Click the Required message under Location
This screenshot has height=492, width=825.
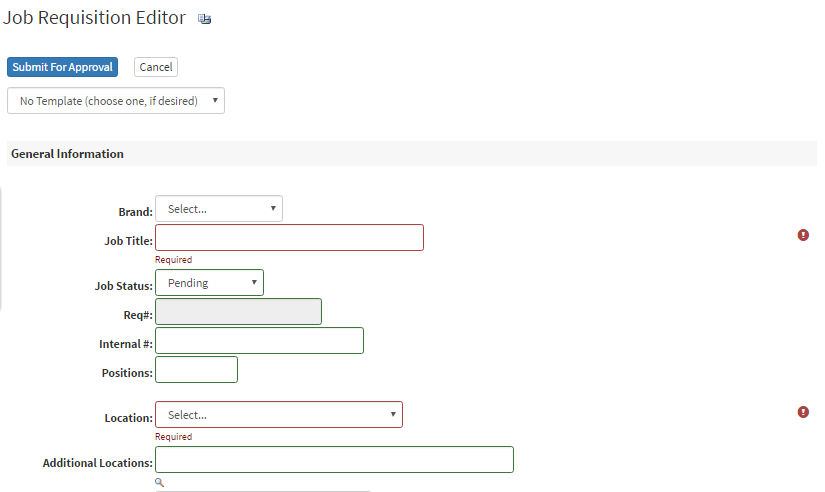click(x=174, y=437)
